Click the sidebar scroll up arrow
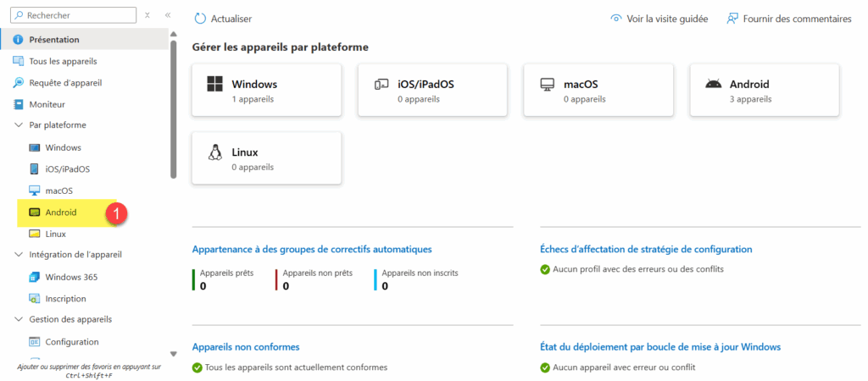The image size is (868, 381). click(173, 34)
